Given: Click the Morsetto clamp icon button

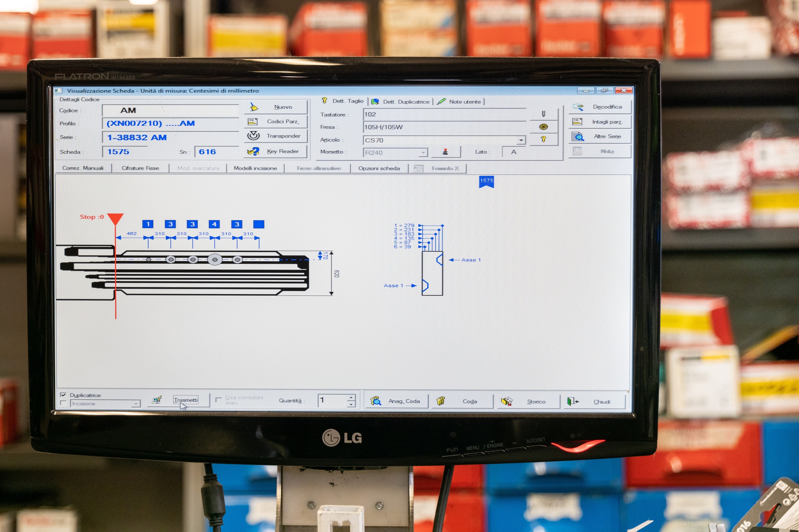Looking at the screenshot, I should pos(446,152).
